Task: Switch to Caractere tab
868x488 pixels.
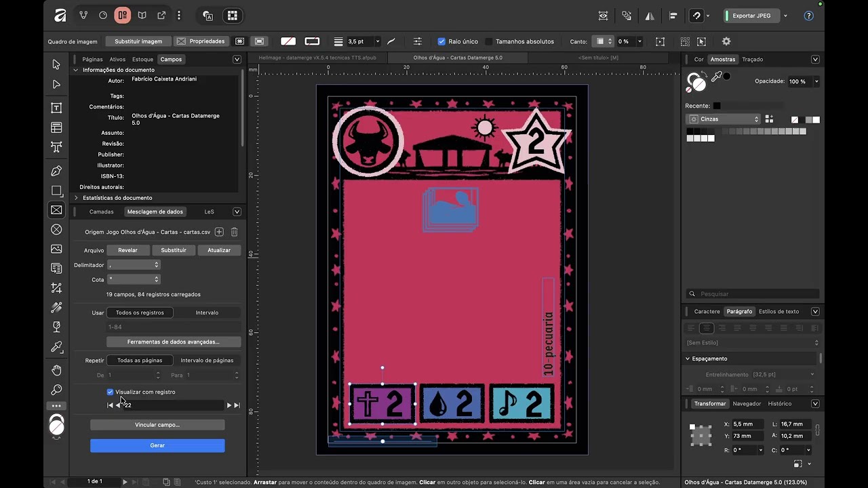Action: (707, 311)
